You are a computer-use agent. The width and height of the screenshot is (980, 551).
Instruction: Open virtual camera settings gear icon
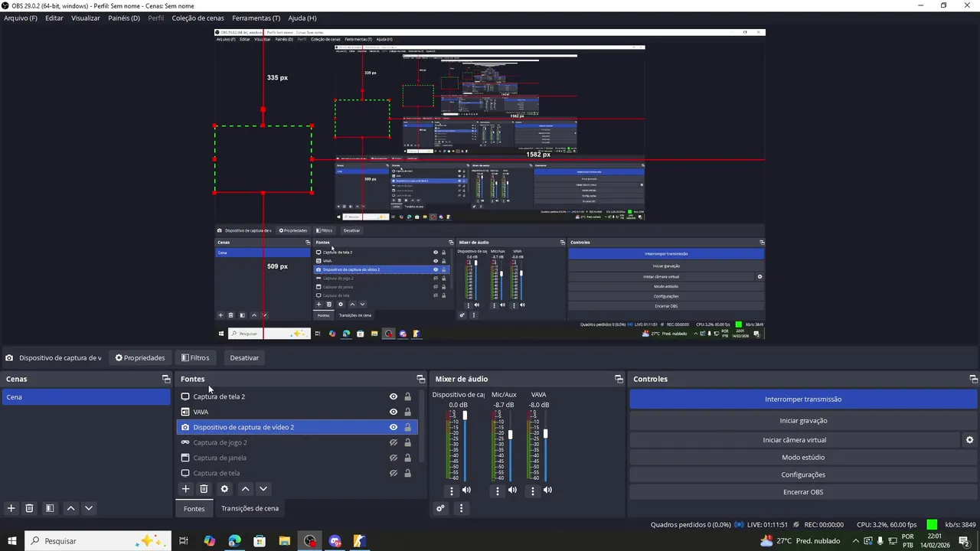(x=969, y=440)
